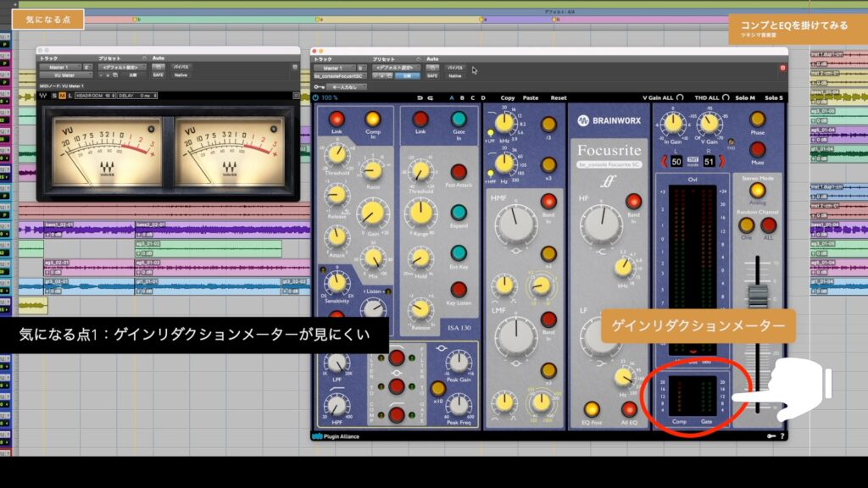Click the M button in VU Meter window
This screenshot has height=488, width=868.
(62, 96)
